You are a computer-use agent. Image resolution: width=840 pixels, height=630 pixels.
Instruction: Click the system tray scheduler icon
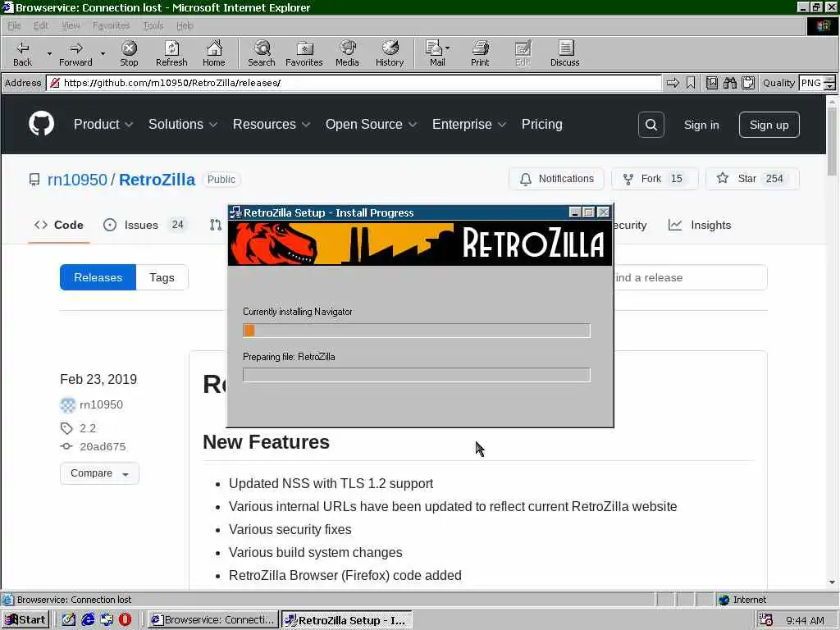pyautogui.click(x=765, y=619)
